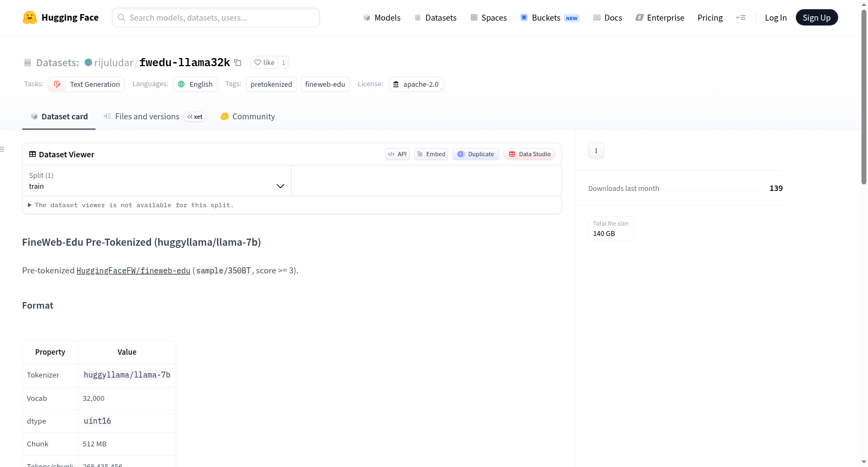Viewport: 868px width, 467px height.
Task: Click the Format heading
Action: pyautogui.click(x=37, y=305)
